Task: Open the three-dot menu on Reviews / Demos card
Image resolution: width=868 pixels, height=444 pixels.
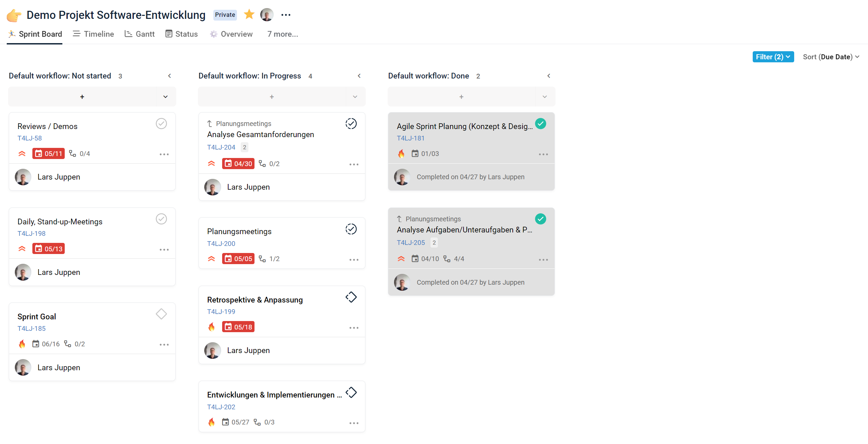Action: click(x=164, y=154)
